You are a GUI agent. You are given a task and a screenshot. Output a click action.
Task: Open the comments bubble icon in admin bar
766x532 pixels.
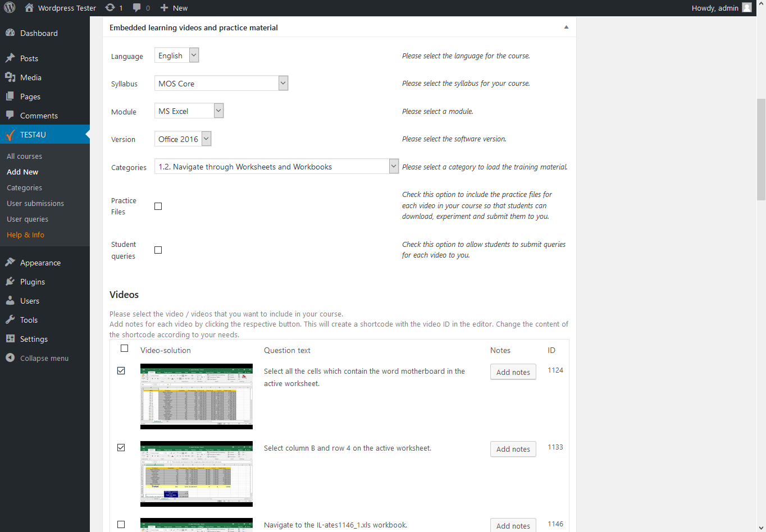point(137,8)
